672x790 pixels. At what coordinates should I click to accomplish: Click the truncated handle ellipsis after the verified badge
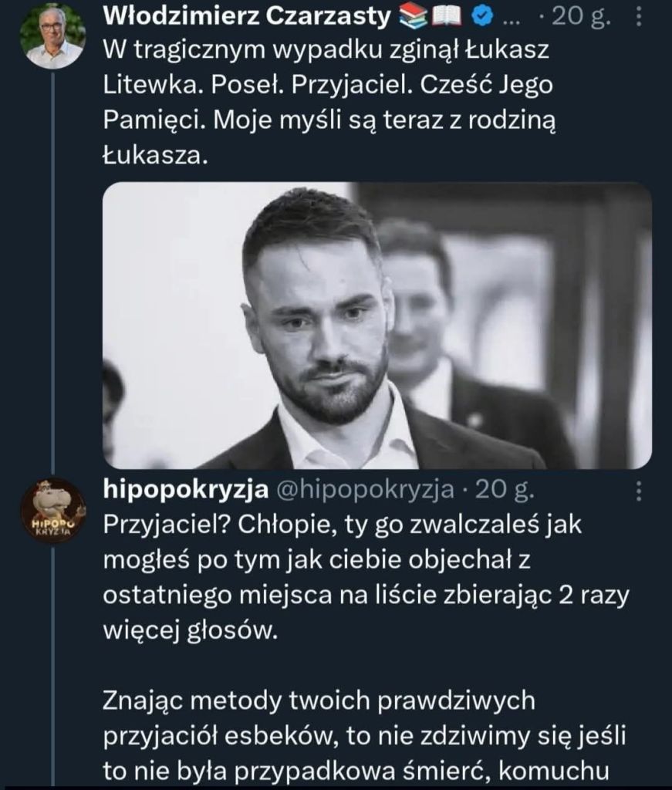[x=511, y=16]
